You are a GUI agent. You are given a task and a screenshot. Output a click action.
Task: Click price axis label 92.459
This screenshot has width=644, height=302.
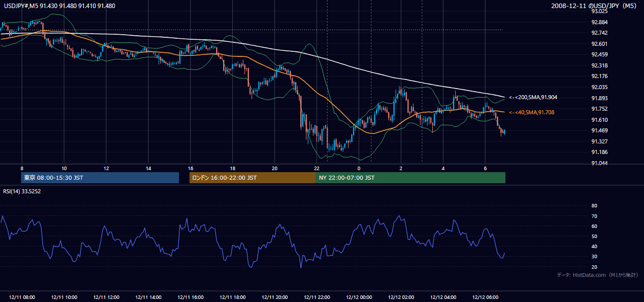pos(599,54)
